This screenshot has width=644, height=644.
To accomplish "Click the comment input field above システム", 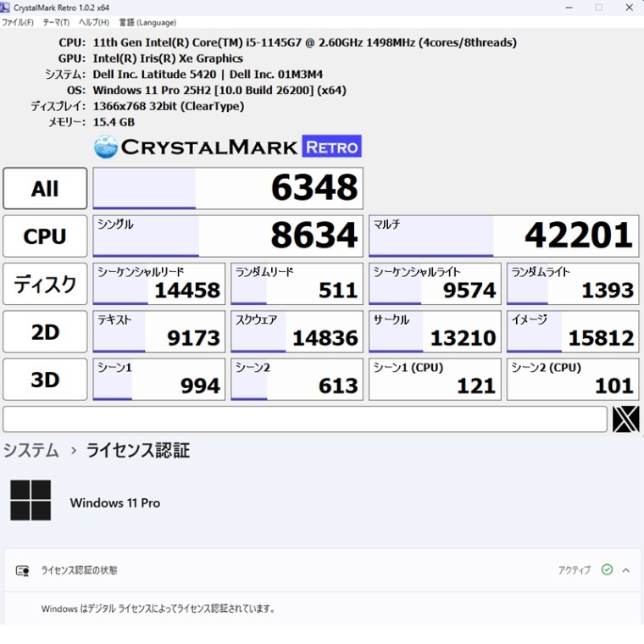I will [305, 419].
